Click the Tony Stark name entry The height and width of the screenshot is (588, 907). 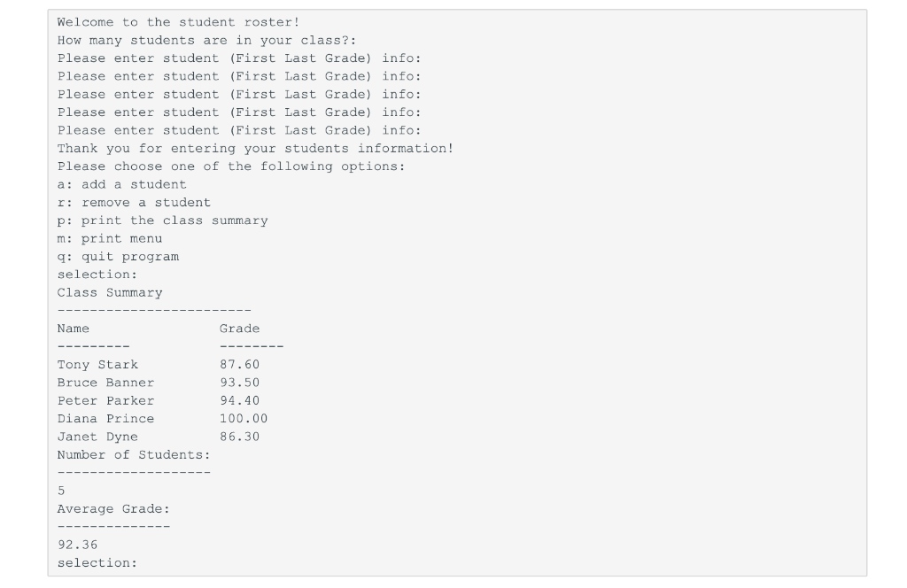97,365
